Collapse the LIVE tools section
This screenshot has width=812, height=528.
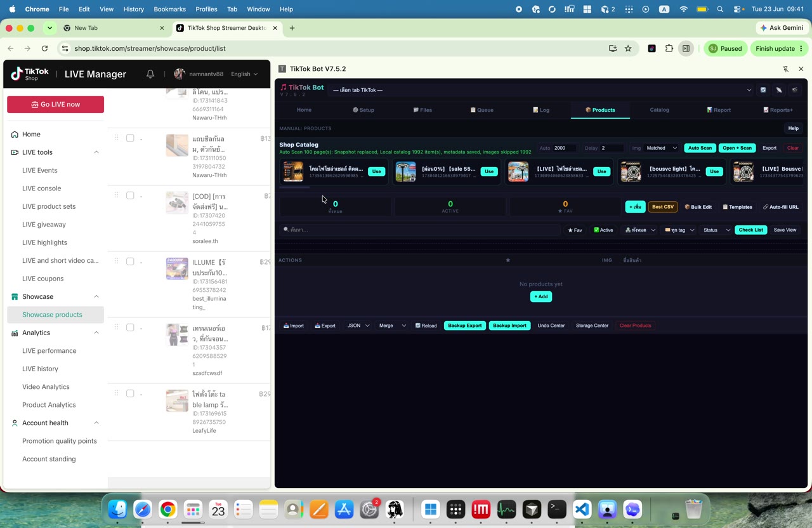coord(96,152)
